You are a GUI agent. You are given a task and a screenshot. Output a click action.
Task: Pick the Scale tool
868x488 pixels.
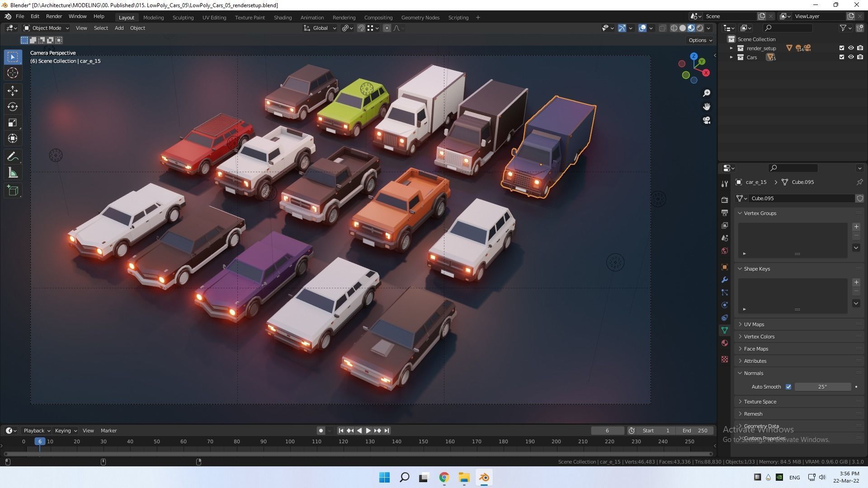pos(13,123)
